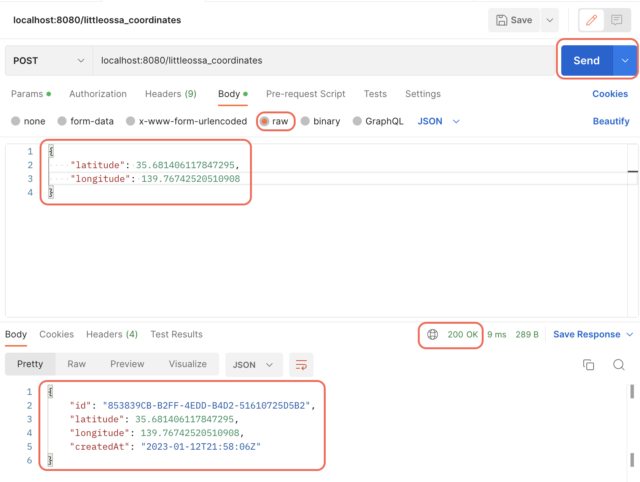The image size is (640, 482).
Task: Click the Cookies link
Action: pyautogui.click(x=610, y=94)
